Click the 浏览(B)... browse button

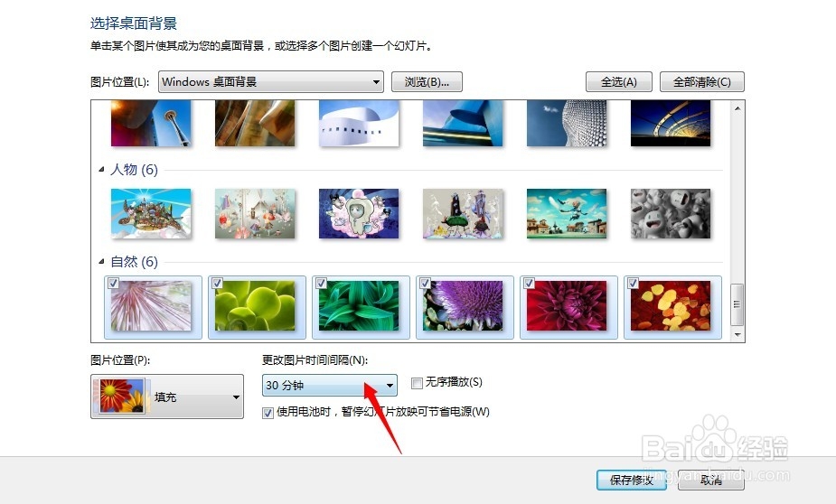pos(427,82)
